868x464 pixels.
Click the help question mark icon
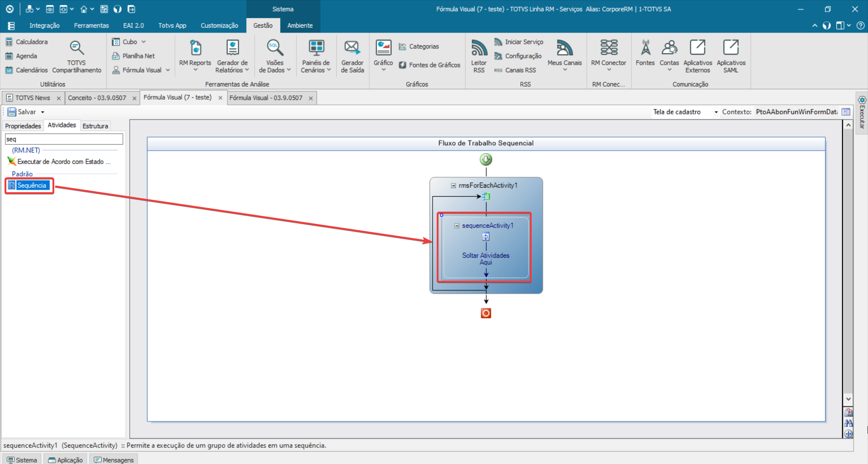[x=860, y=25]
